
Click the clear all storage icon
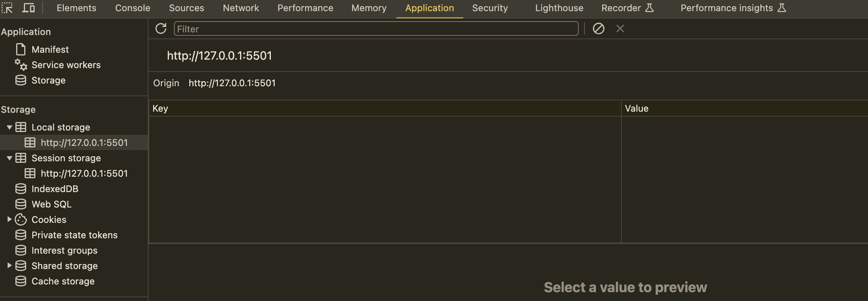coord(599,28)
